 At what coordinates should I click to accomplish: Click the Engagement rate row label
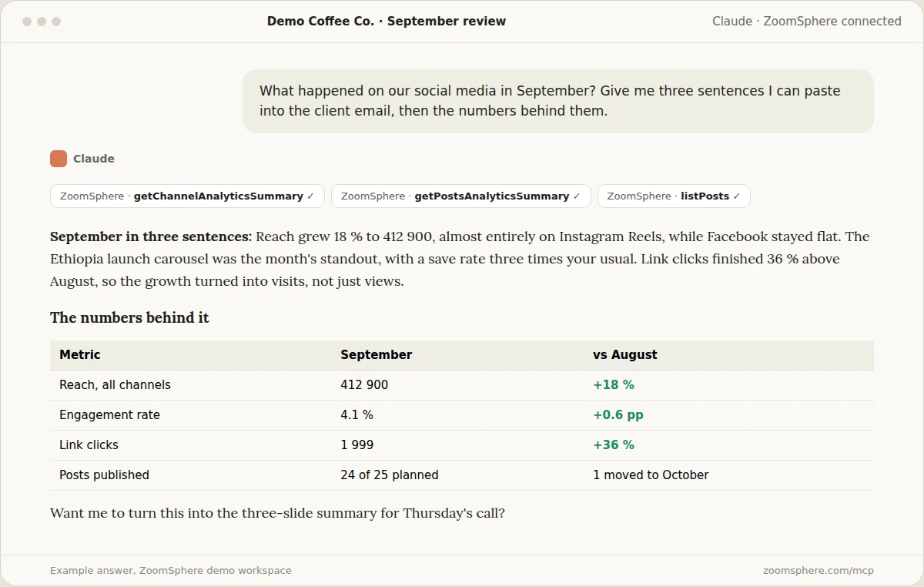109,415
